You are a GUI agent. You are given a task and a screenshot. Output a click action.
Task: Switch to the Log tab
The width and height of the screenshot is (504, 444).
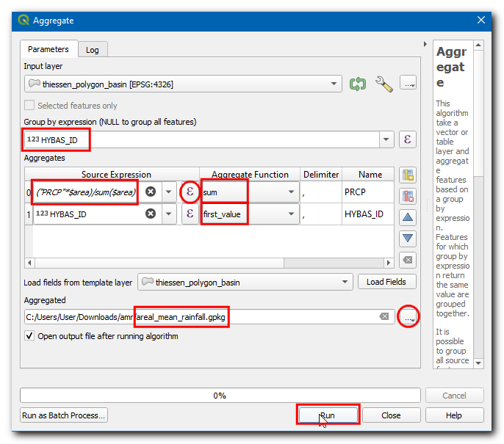(93, 50)
